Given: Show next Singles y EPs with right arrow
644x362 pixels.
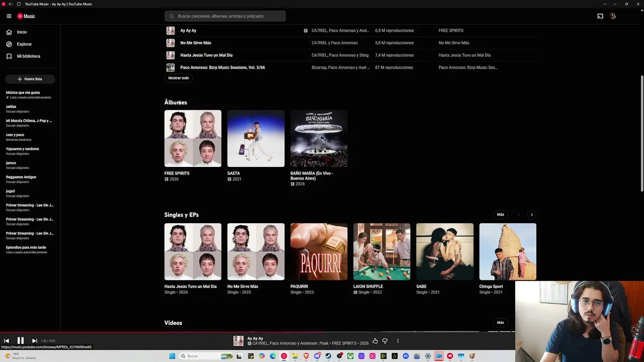Looking at the screenshot, I should tap(532, 215).
